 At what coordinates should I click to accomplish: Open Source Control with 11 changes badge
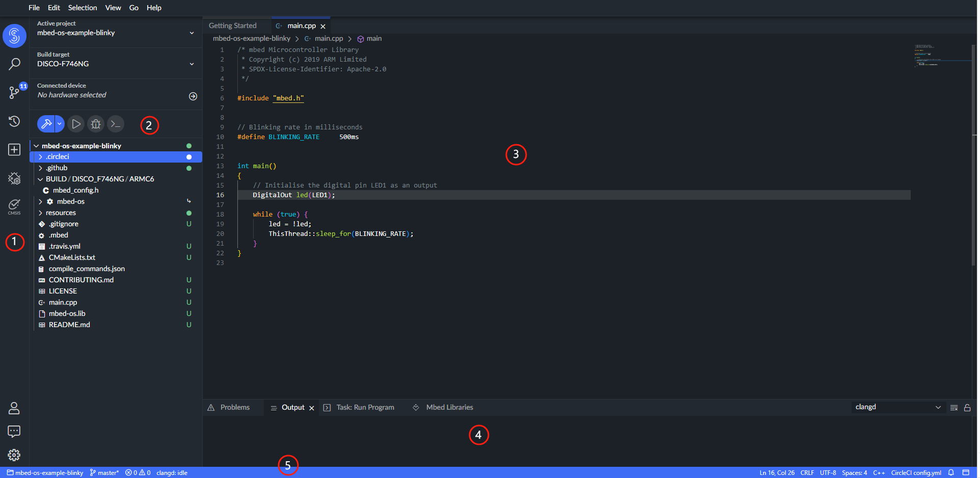[x=14, y=92]
